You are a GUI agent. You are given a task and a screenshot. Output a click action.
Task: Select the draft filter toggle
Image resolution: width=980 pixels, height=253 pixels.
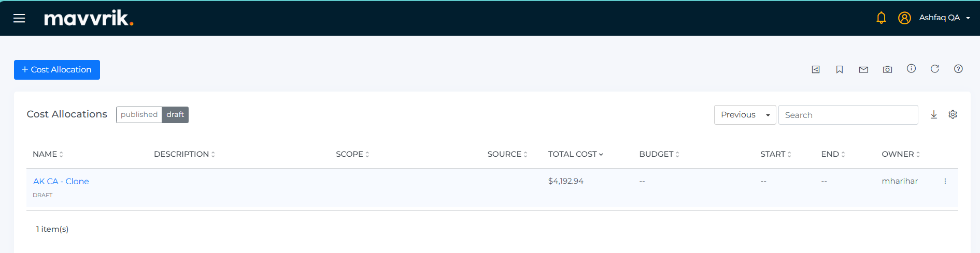click(x=175, y=115)
